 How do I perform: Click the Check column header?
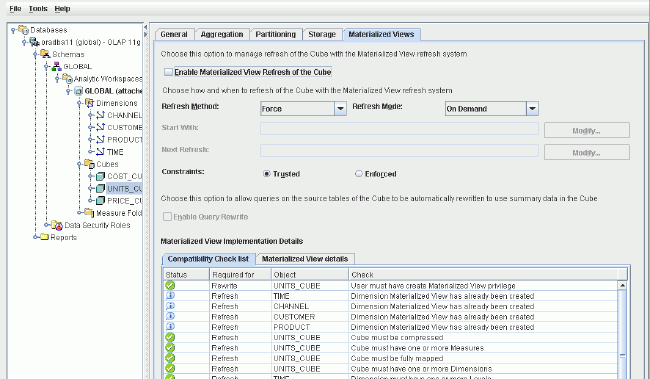click(483, 275)
